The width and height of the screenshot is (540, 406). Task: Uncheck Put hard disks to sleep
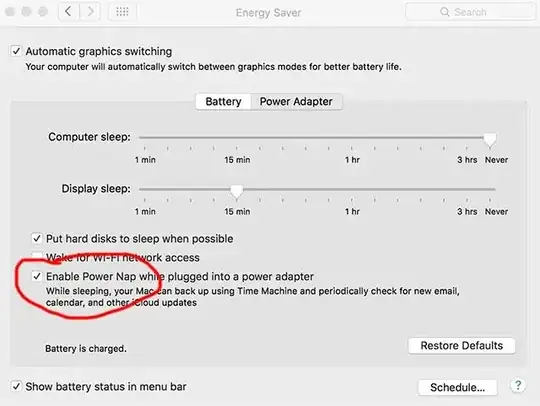pyautogui.click(x=37, y=238)
